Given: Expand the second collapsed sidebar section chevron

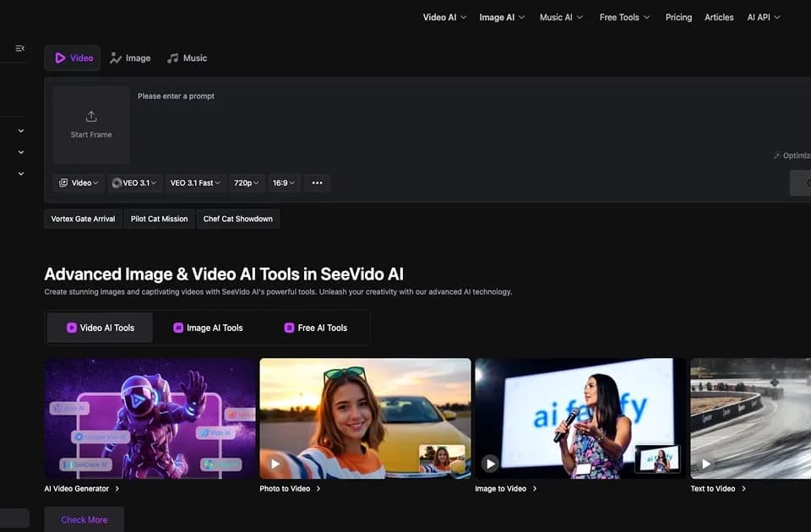Looking at the screenshot, I should pos(21,152).
